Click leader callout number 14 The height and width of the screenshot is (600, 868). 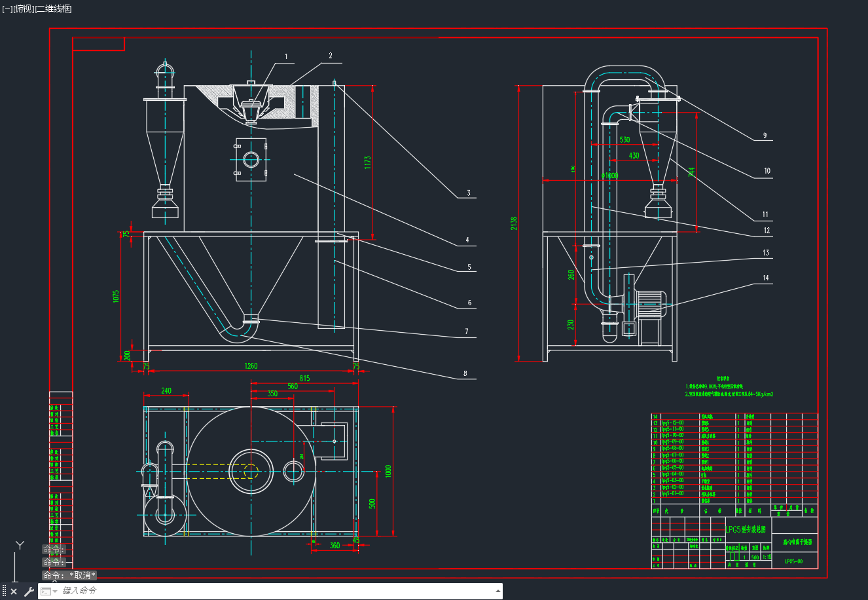click(766, 278)
